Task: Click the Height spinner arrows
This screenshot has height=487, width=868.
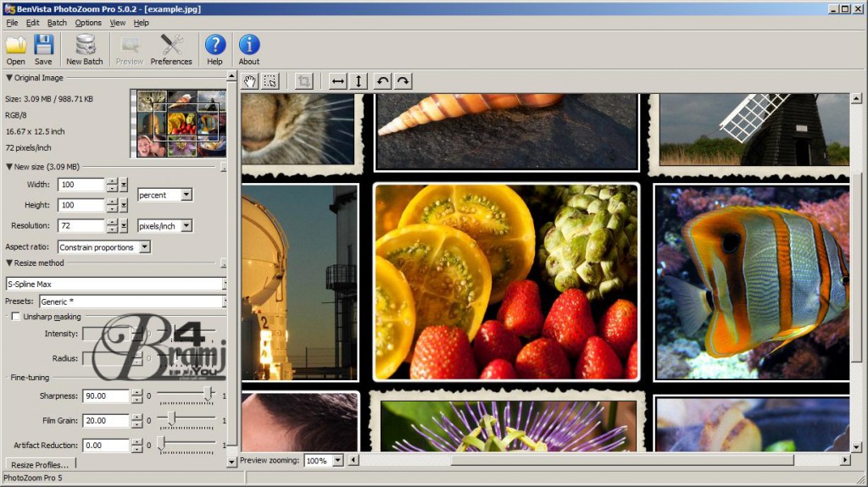Action: 112,205
